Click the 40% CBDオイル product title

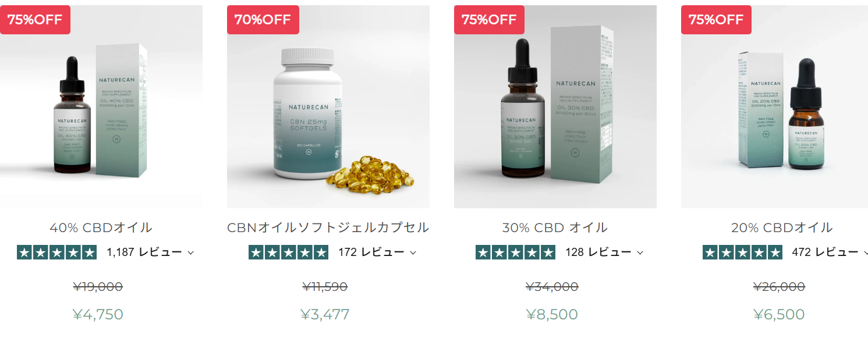pyautogui.click(x=101, y=227)
